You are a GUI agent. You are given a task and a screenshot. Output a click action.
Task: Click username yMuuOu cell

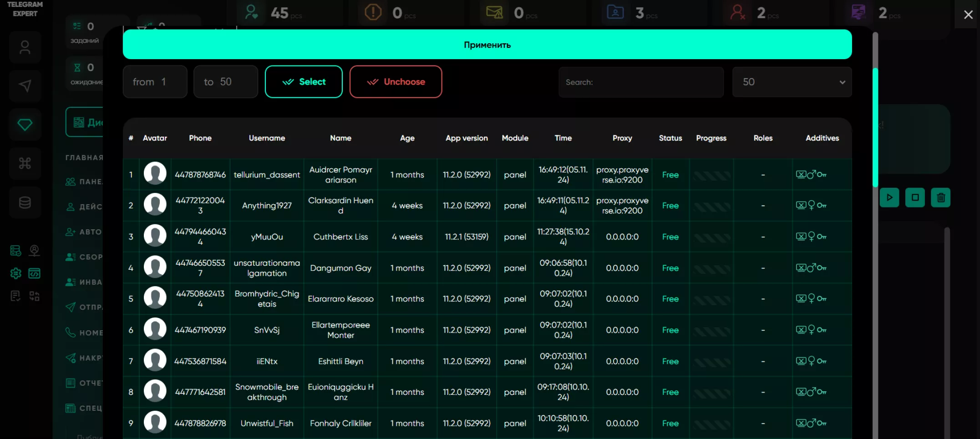tap(267, 237)
